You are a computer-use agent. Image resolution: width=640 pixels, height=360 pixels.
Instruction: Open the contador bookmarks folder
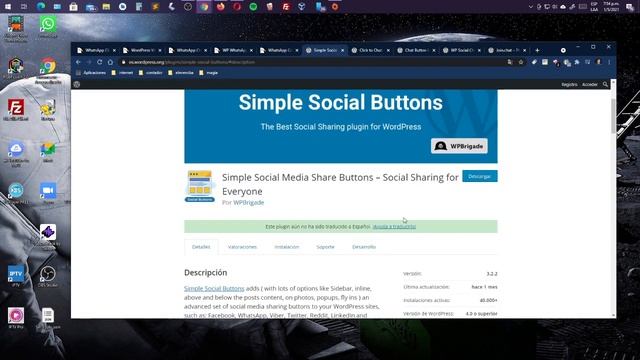[150, 73]
